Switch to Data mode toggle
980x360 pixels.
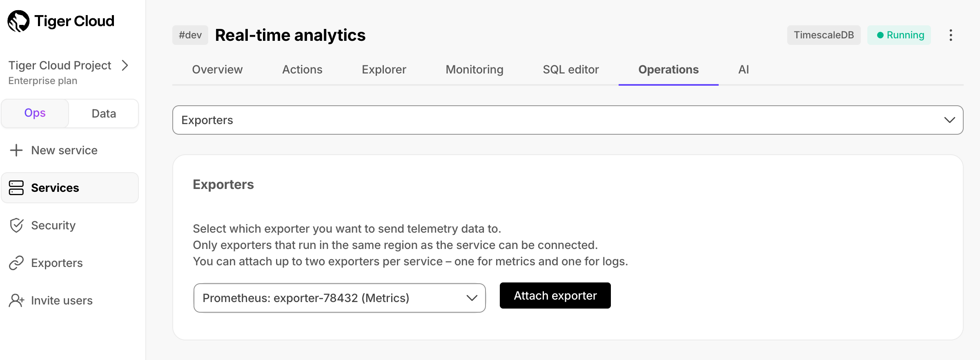pyautogui.click(x=104, y=113)
